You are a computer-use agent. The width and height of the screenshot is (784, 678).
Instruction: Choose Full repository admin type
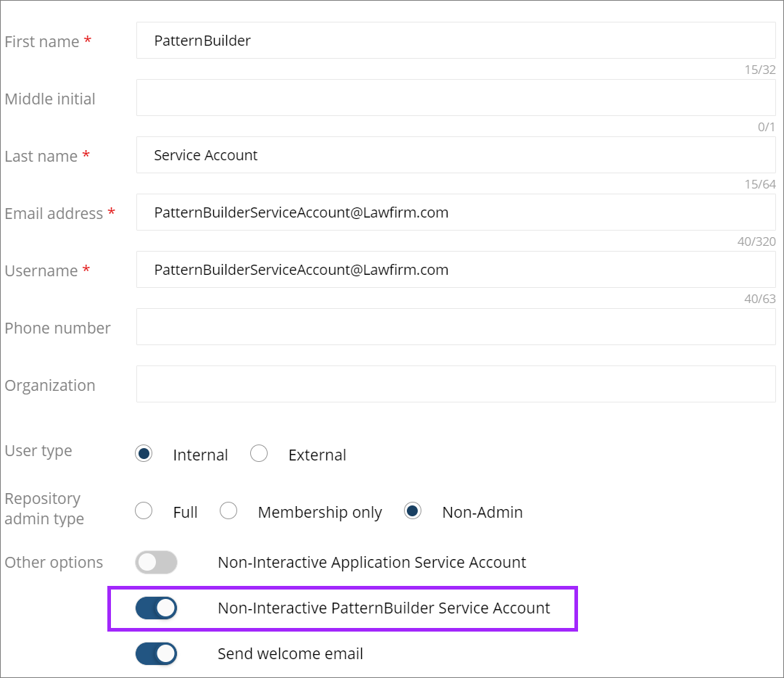(144, 510)
